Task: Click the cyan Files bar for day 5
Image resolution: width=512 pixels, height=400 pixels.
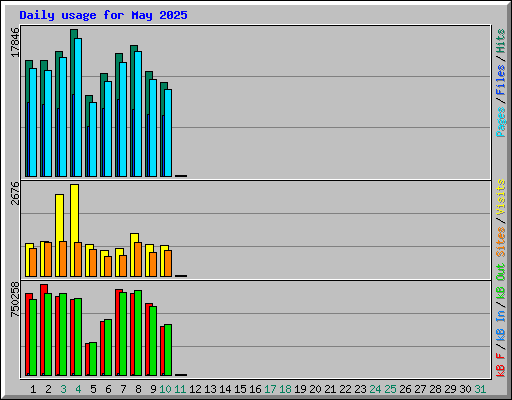Action: pyautogui.click(x=93, y=139)
